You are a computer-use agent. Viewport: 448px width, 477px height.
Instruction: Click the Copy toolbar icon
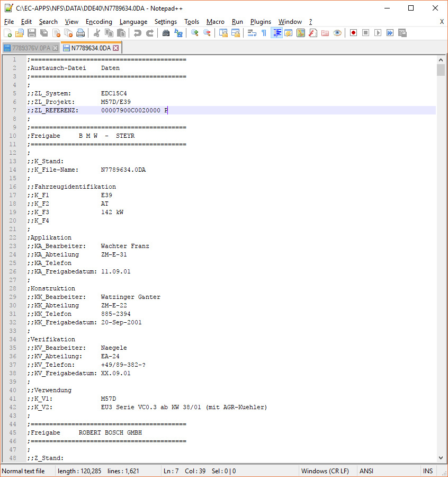pyautogui.click(x=109, y=33)
